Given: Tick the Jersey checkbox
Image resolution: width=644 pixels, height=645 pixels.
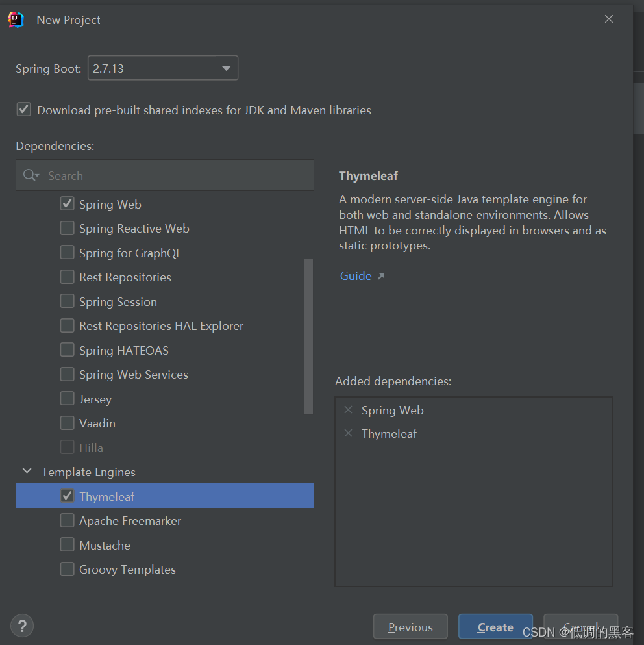Looking at the screenshot, I should (x=67, y=399).
